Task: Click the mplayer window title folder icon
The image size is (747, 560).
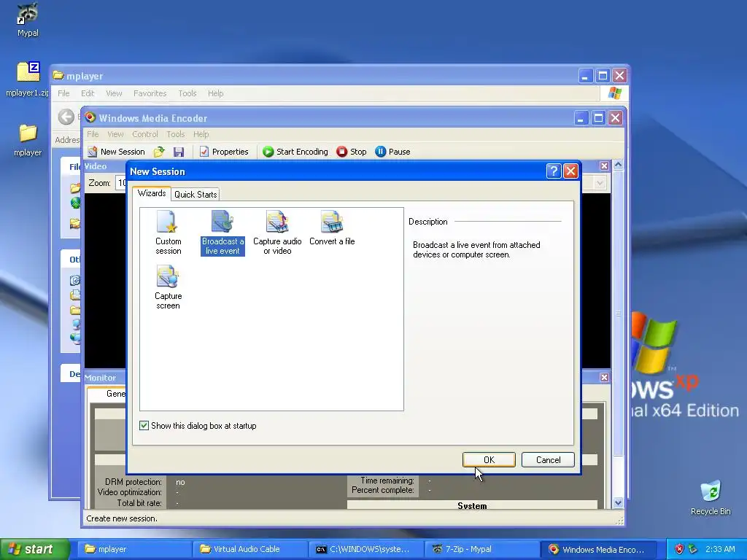Action: [58, 75]
